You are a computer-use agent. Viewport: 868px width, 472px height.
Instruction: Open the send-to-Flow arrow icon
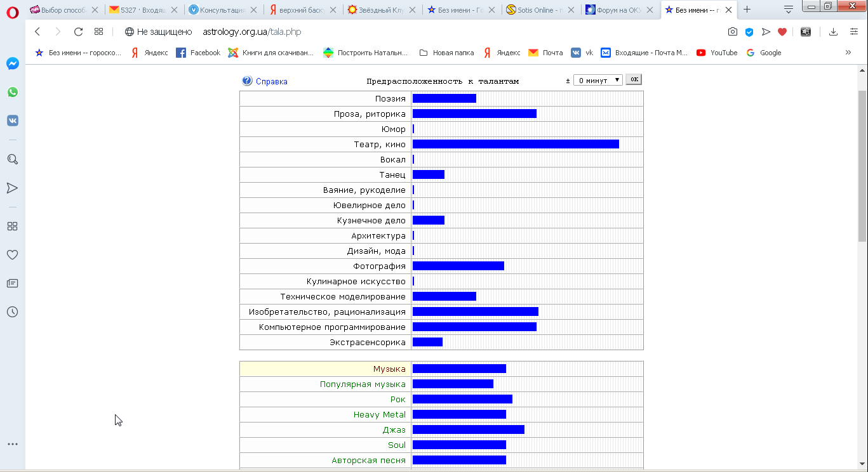[766, 32]
